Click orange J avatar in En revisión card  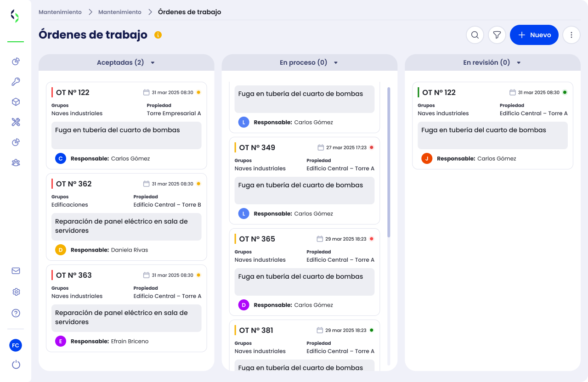pos(427,158)
